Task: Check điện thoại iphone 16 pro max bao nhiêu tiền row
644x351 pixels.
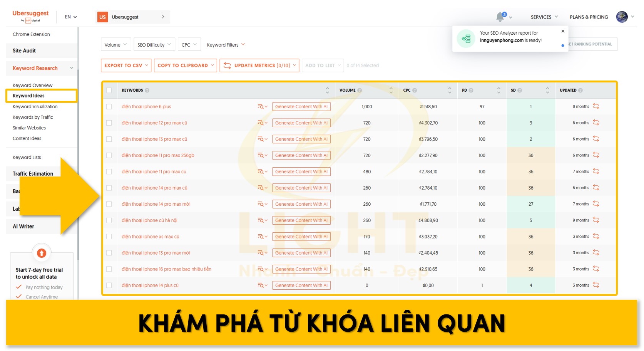Action: [x=109, y=269]
